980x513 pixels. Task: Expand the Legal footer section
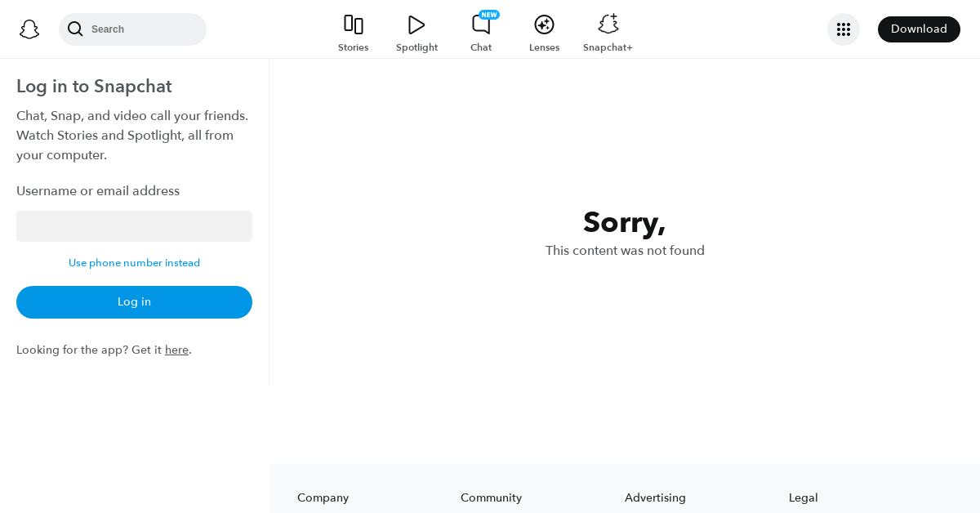803,497
